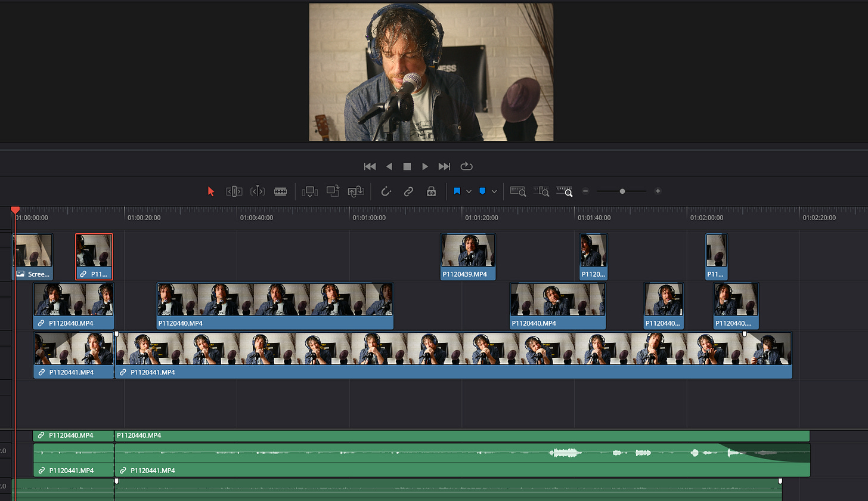Viewport: 868px width, 501px height.
Task: Click the Insert Clip icon
Action: 309,191
